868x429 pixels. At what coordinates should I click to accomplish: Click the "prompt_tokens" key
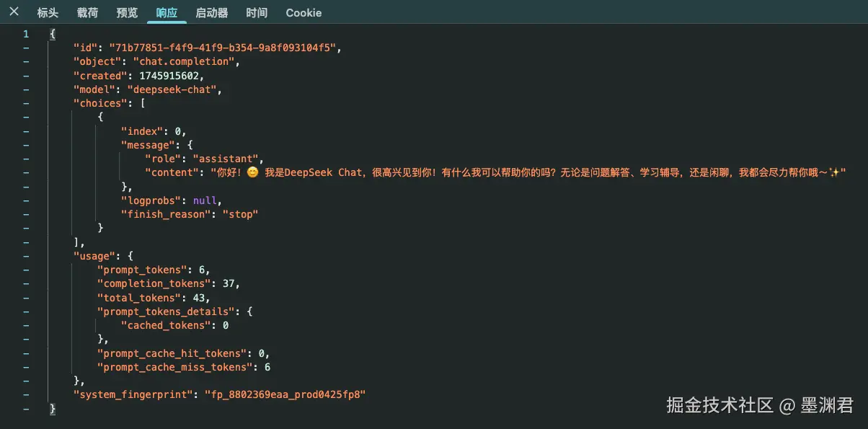click(143, 270)
